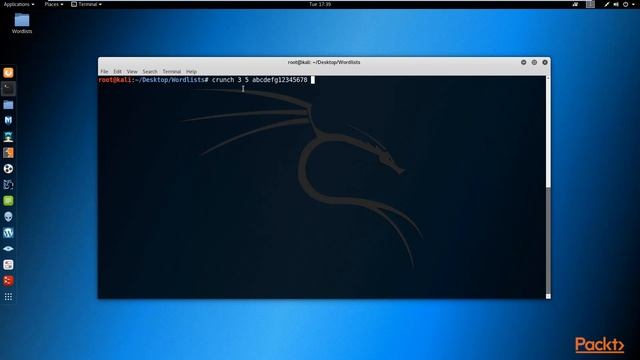Maximize the terminal window
Image resolution: width=640 pixels, height=360 pixels.
click(x=534, y=62)
